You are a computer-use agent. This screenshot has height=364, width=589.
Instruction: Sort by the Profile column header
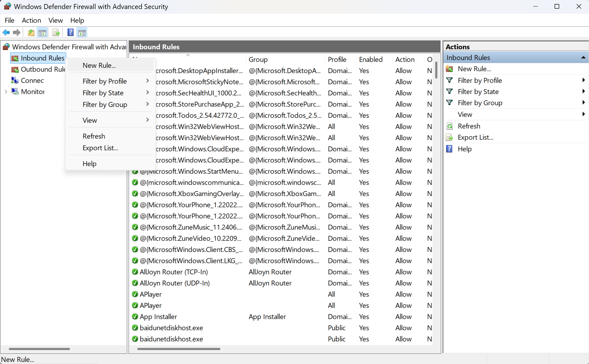click(x=340, y=59)
